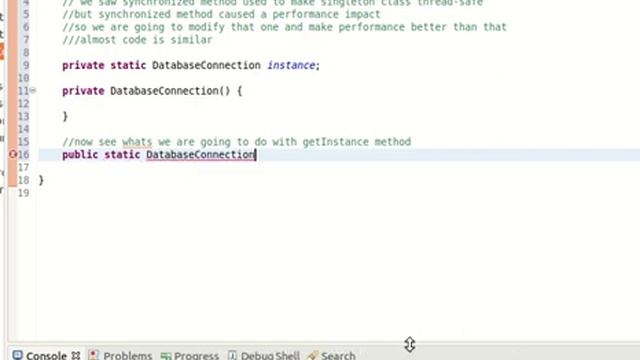The width and height of the screenshot is (640, 360).
Task: Collapse the constructor fold at line 11
Action: pos(33,90)
